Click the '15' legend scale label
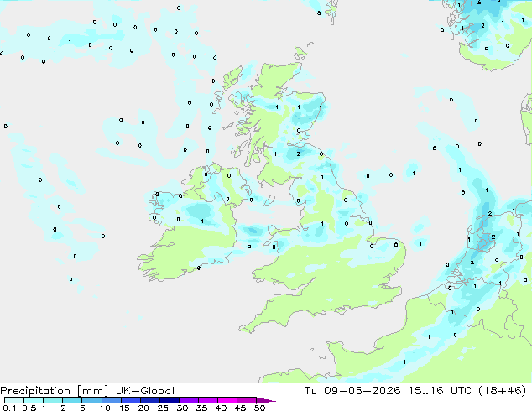Image resolution: width=532 pixels, height=411 pixels. tap(124, 408)
